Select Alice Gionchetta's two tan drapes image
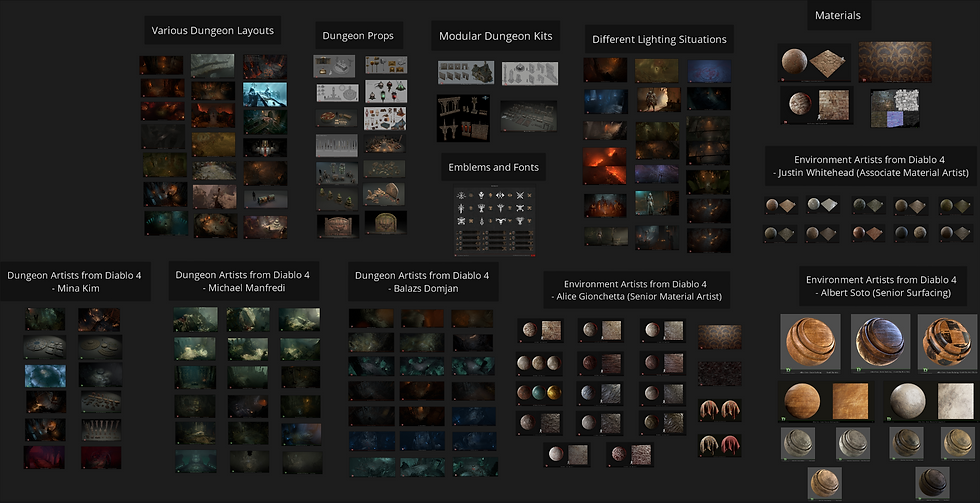Viewport: 980px width, 503px height. point(720,410)
